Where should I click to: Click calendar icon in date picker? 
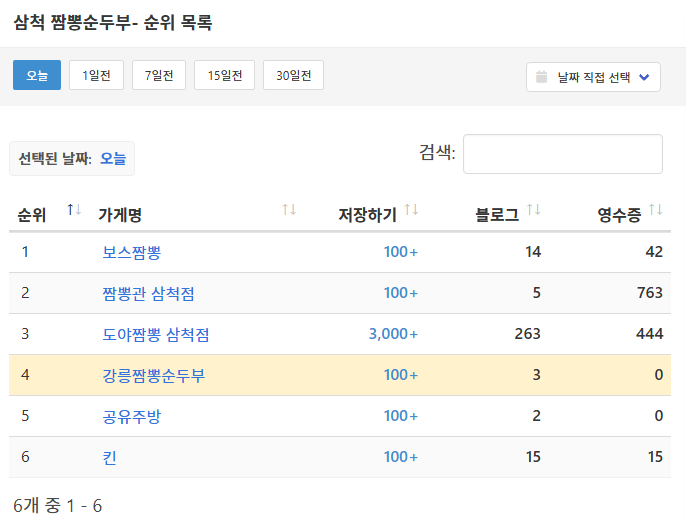pos(542,77)
